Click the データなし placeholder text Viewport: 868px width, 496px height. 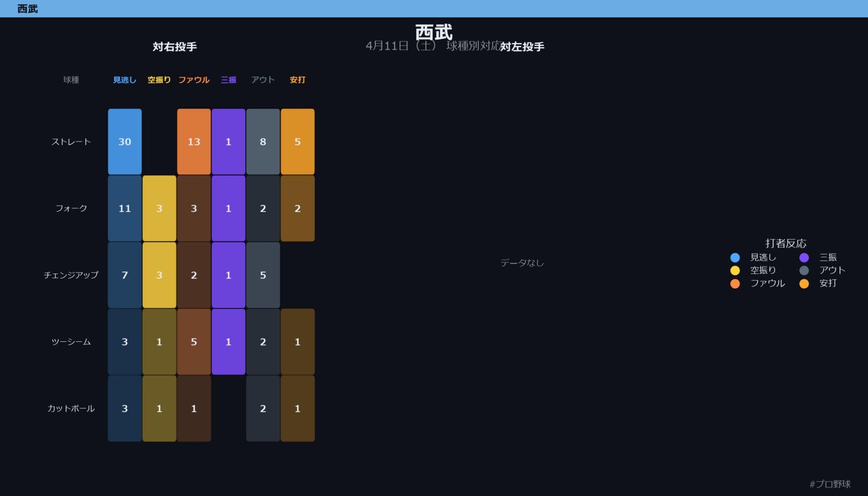click(522, 263)
